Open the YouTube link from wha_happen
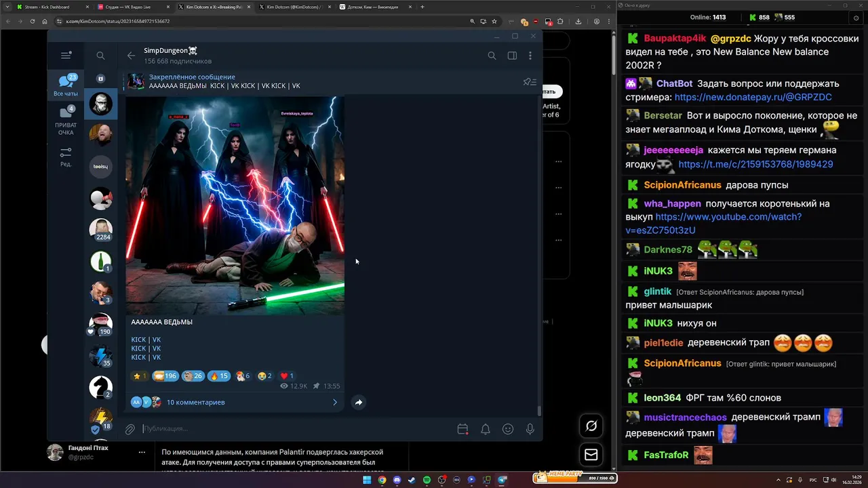 click(713, 224)
